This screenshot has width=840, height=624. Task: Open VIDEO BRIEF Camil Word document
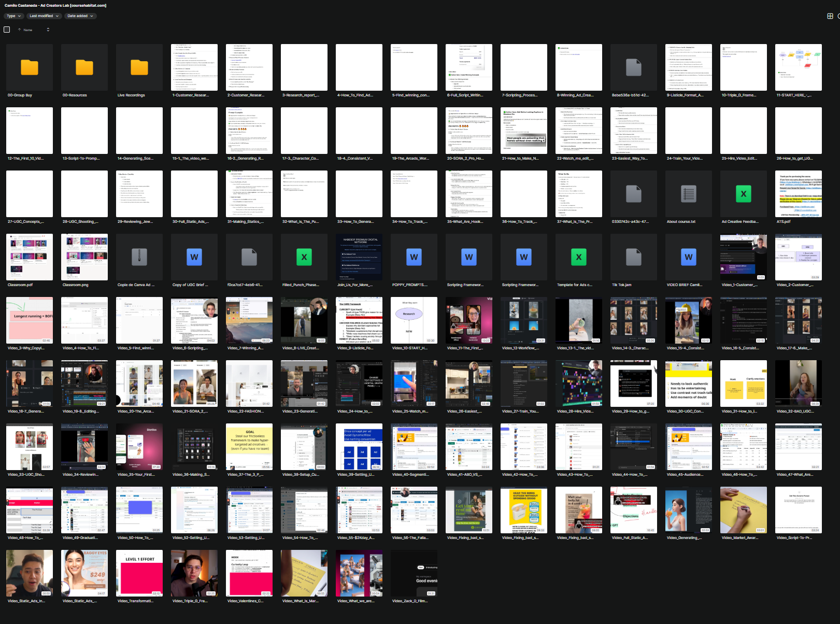689,257
